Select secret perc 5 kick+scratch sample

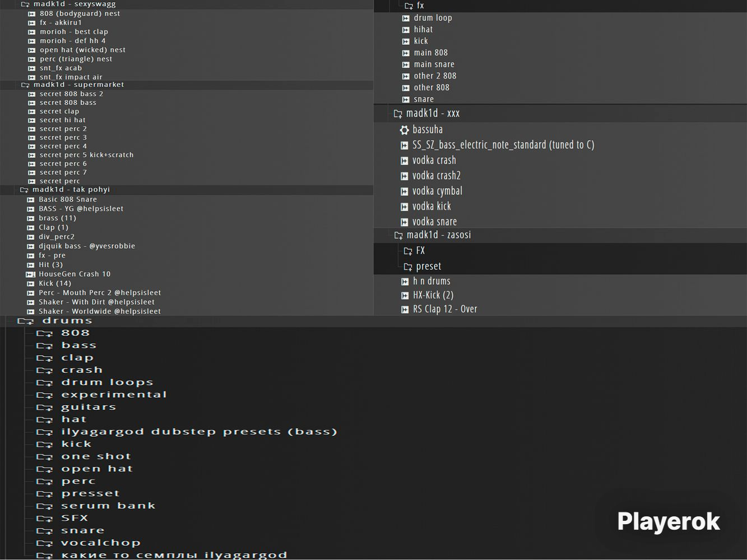click(x=86, y=155)
